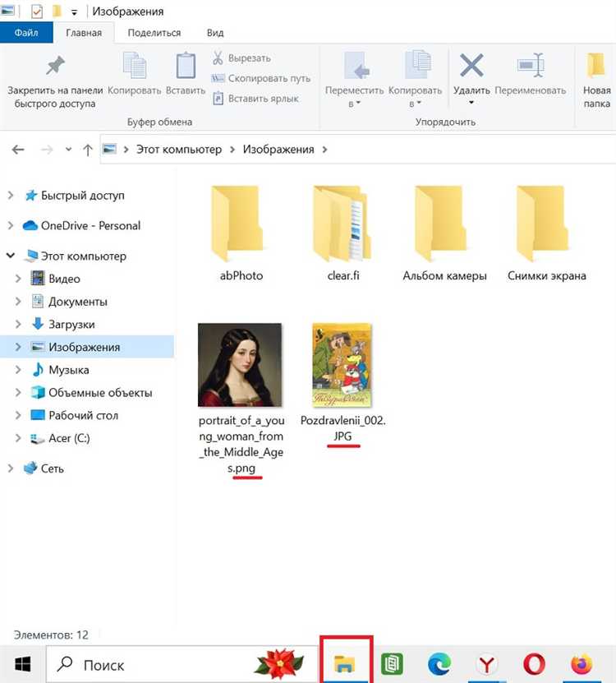The width and height of the screenshot is (616, 683).
Task: Open Microsoft Edge from taskbar
Action: pyautogui.click(x=439, y=664)
